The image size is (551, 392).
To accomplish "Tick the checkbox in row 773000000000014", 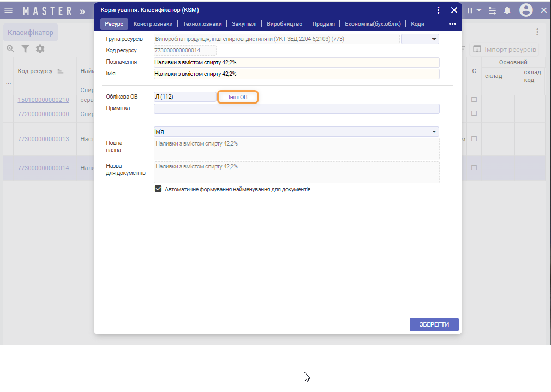I will (x=474, y=168).
